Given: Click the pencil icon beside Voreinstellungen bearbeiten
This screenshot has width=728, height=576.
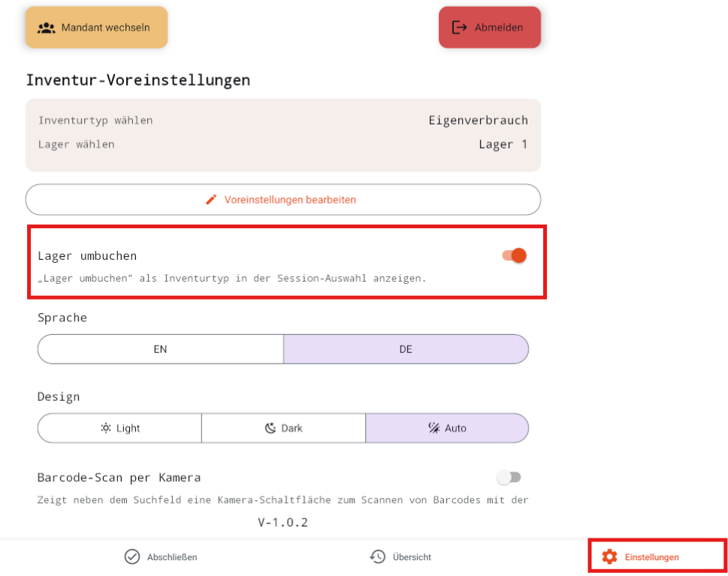Looking at the screenshot, I should [211, 200].
